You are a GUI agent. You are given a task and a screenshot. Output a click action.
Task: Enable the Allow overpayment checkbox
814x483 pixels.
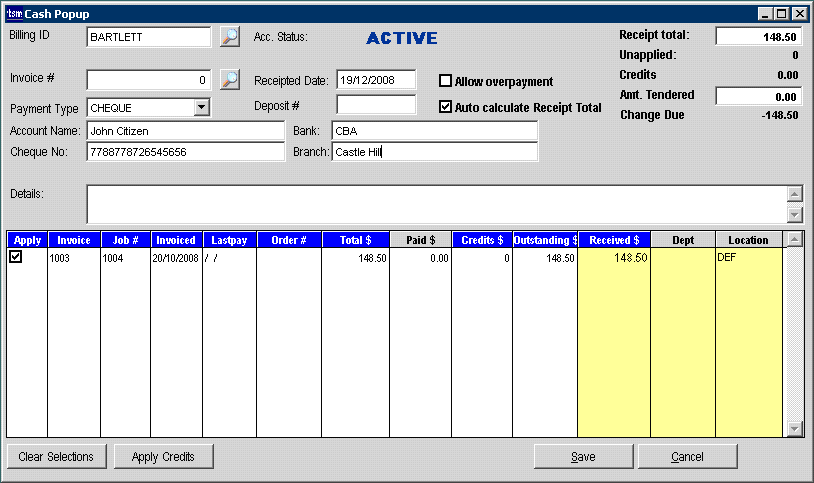tap(446, 81)
